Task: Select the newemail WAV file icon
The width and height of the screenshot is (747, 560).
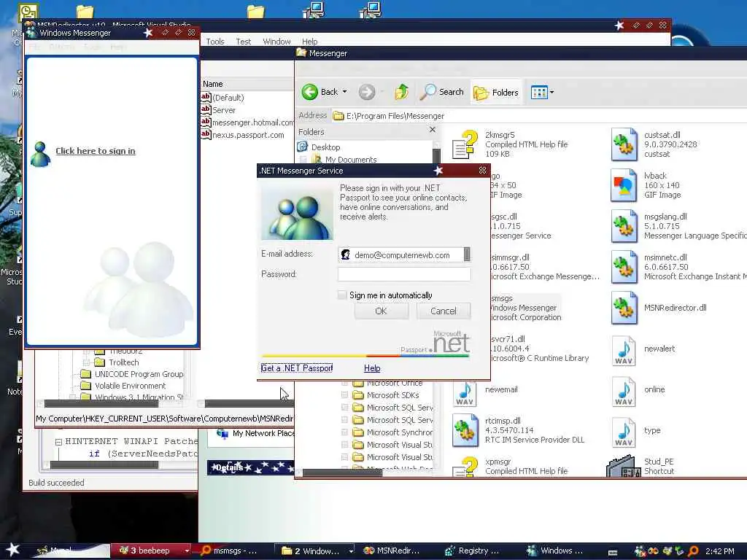Action: point(465,393)
